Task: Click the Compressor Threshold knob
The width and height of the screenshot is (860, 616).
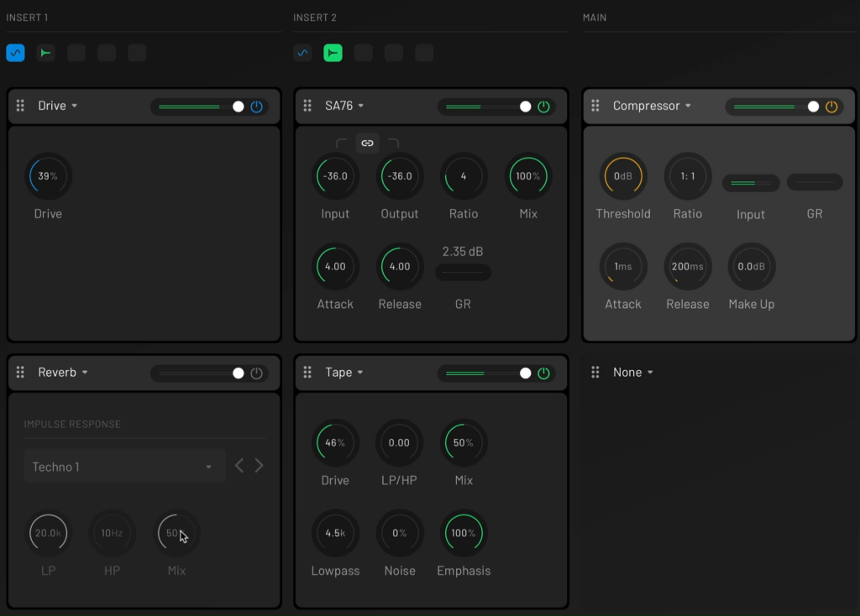Action: (x=623, y=176)
